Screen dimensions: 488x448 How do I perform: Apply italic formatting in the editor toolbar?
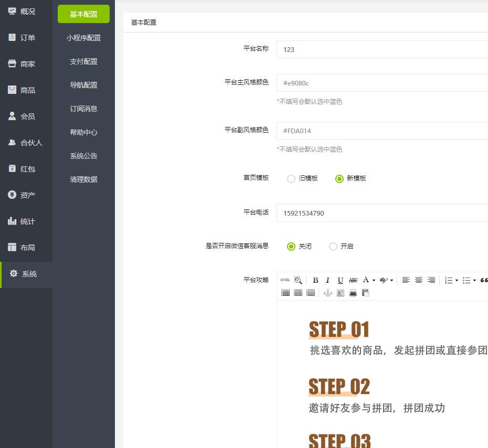[x=327, y=280]
